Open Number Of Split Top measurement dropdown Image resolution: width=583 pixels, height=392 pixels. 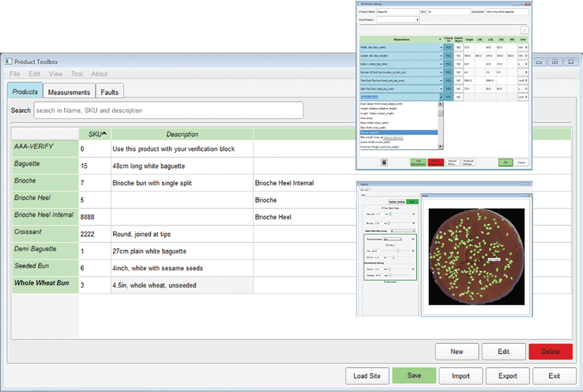click(442, 72)
